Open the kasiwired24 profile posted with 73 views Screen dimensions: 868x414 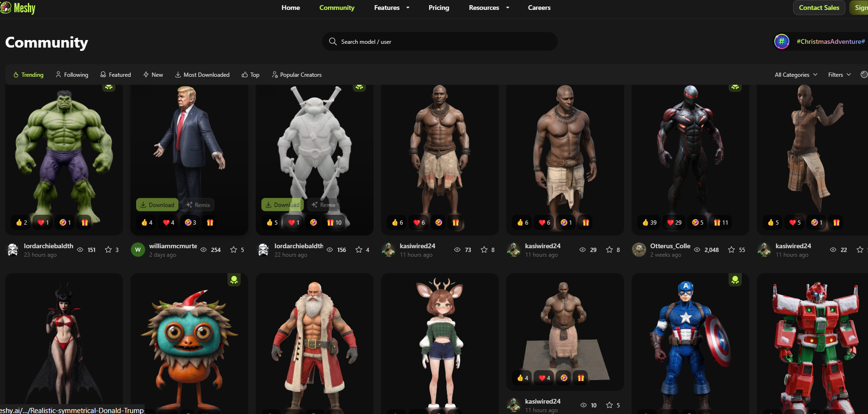pyautogui.click(x=417, y=246)
